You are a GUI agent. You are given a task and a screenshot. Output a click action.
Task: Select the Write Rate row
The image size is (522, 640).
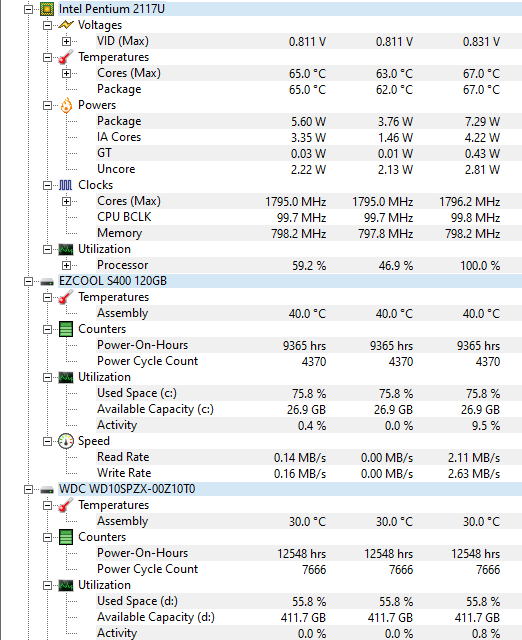[x=309, y=473]
